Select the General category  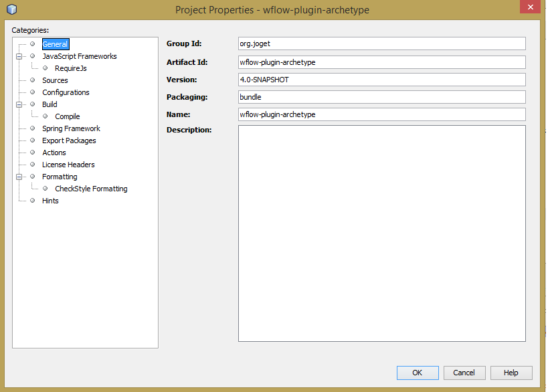tap(55, 44)
